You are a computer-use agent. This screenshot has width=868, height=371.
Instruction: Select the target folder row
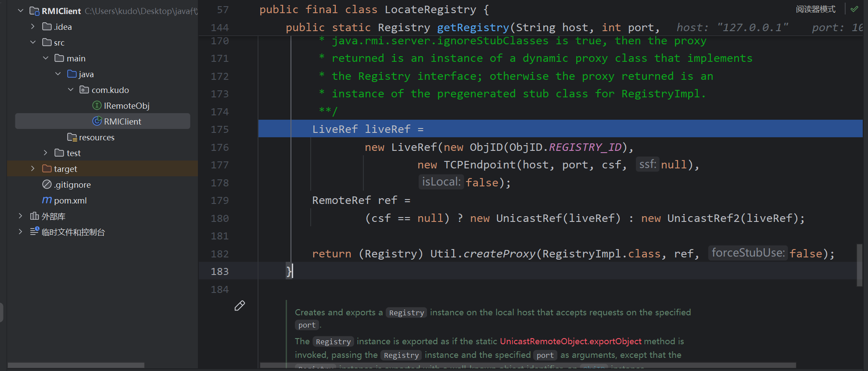(103, 169)
